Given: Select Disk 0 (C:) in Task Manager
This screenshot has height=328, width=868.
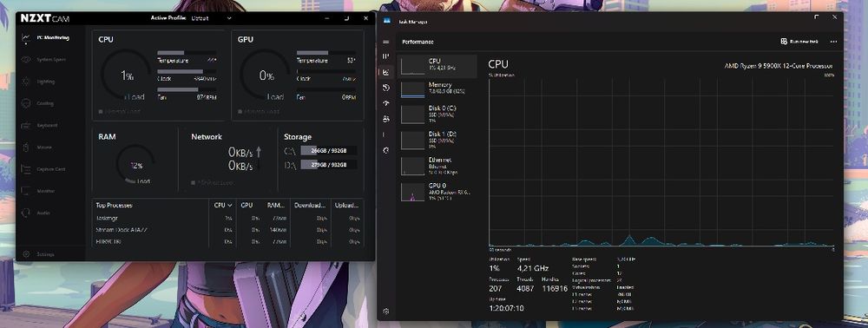Looking at the screenshot, I should [437, 114].
